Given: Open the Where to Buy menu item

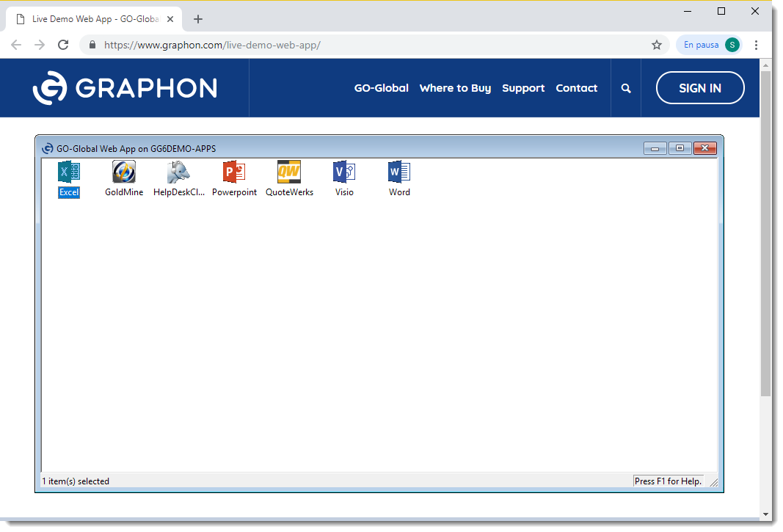Looking at the screenshot, I should 456,88.
